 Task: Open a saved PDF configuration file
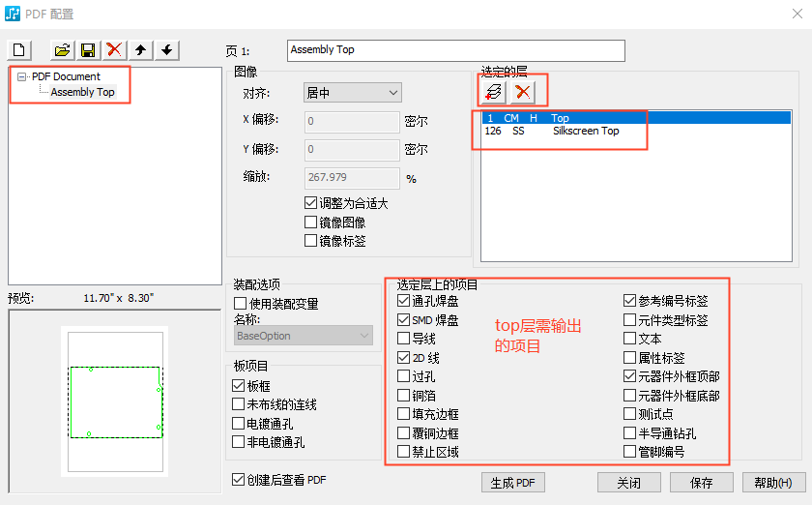coord(62,50)
